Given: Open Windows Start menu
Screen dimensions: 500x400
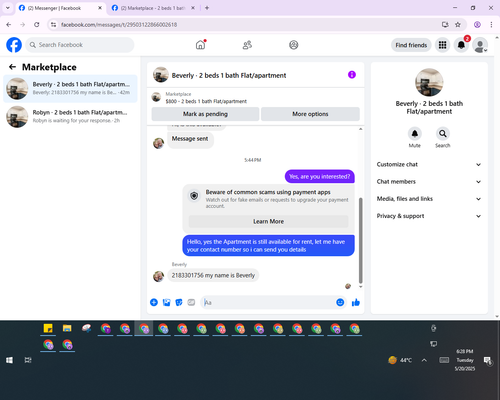Looking at the screenshot, I should [x=9, y=360].
